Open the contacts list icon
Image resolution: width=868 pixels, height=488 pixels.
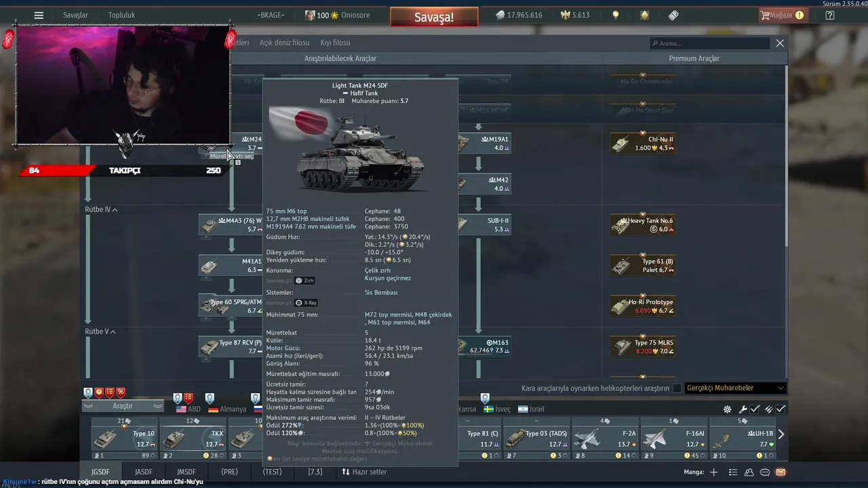click(x=749, y=472)
